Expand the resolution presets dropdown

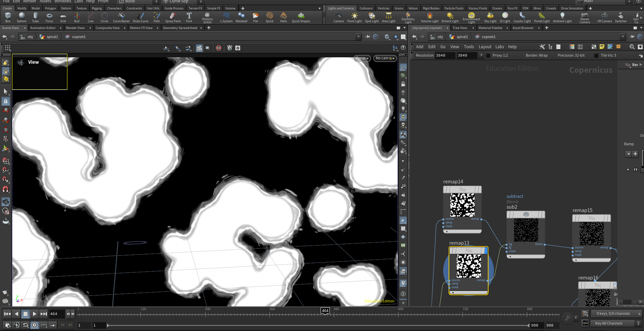481,56
